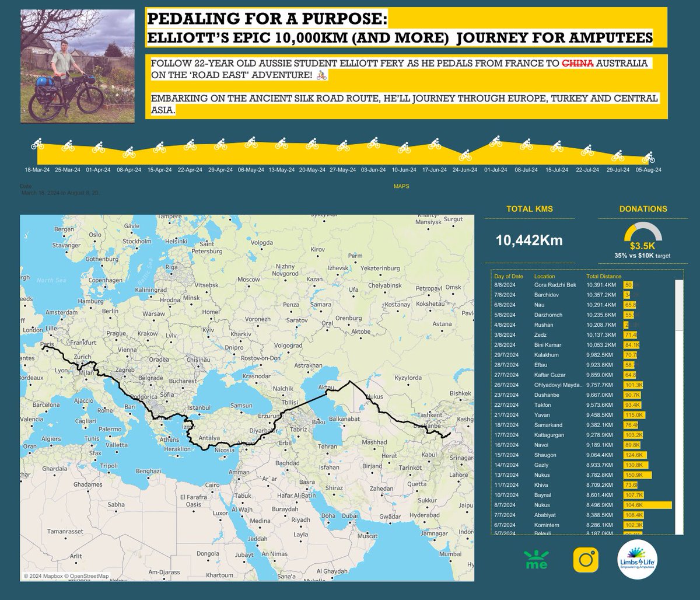Select the cyclist marker at 05-Aug-24
700x600 pixels.
[648, 157]
